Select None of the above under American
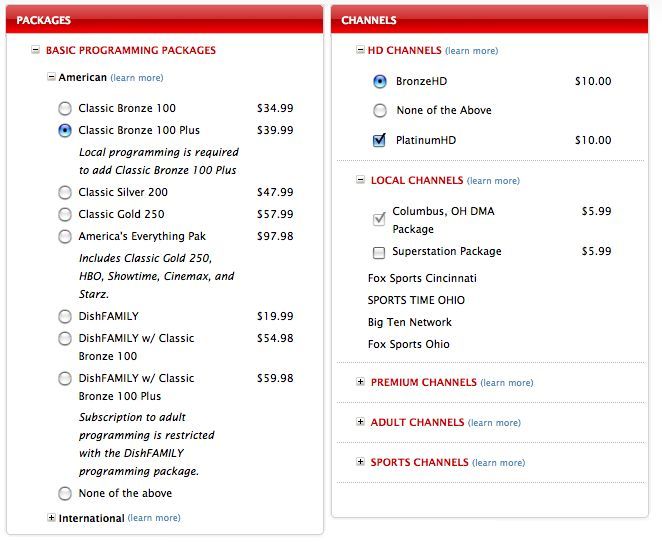Screen dimensions: 662x542 coord(65,493)
